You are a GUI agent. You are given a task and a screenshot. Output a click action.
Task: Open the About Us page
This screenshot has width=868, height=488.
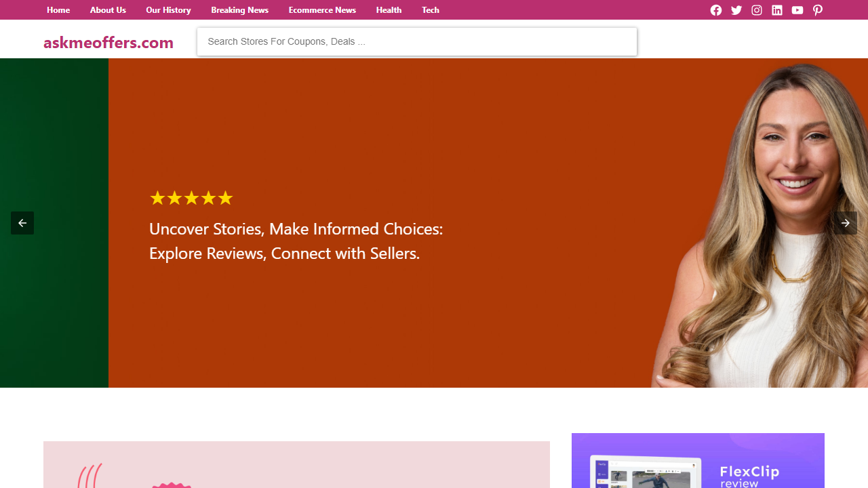108,10
